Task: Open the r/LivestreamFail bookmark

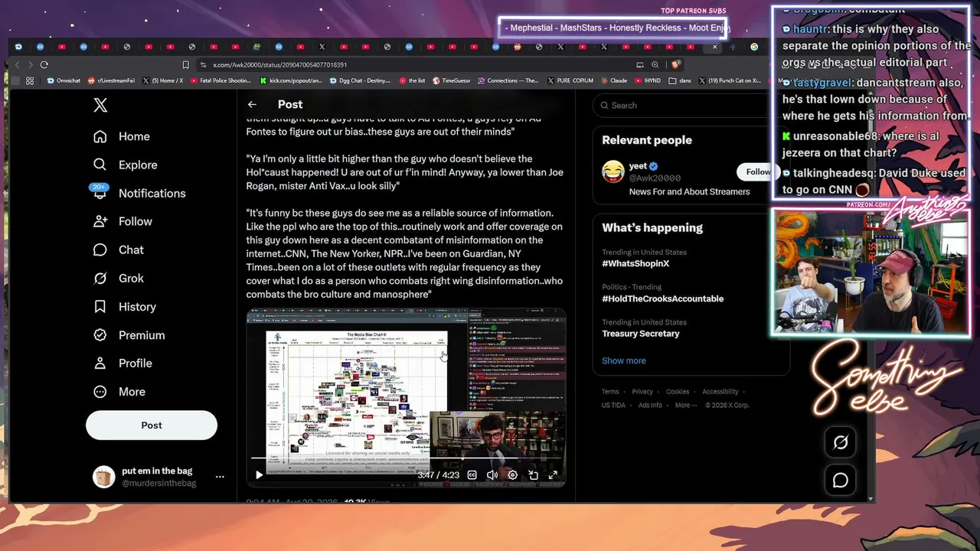Action: tap(111, 80)
